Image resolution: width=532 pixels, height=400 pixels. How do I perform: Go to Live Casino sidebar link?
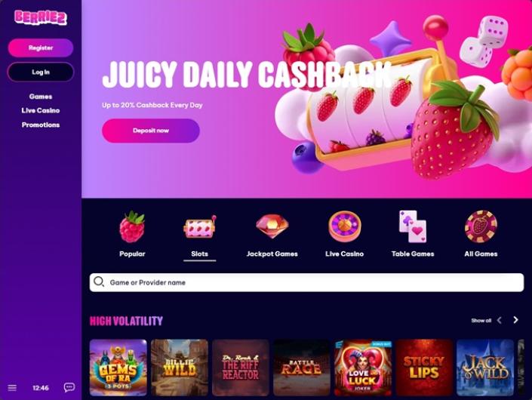pos(41,110)
